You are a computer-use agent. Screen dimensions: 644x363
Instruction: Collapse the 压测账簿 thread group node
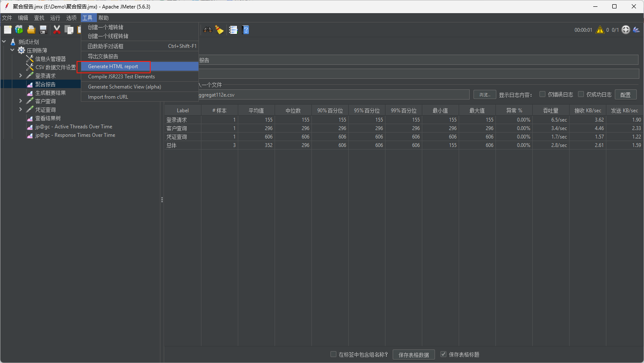[12, 50]
